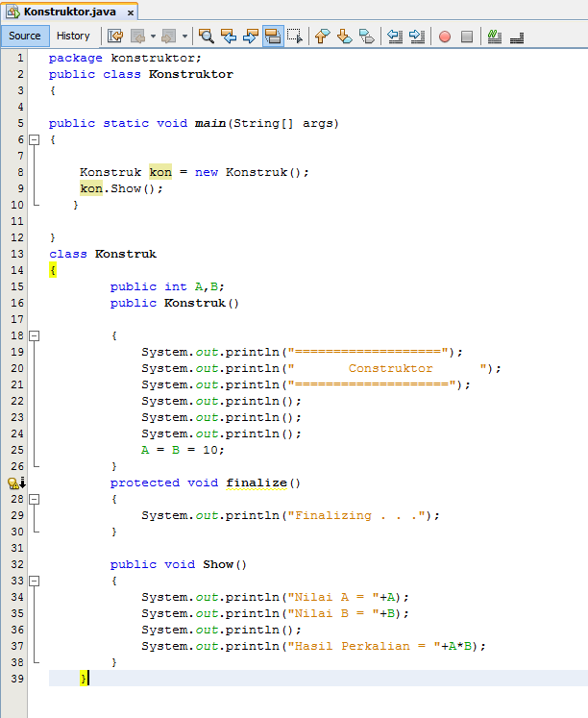
Task: Click 'public class Konstruktor' declaration
Action: click(141, 74)
